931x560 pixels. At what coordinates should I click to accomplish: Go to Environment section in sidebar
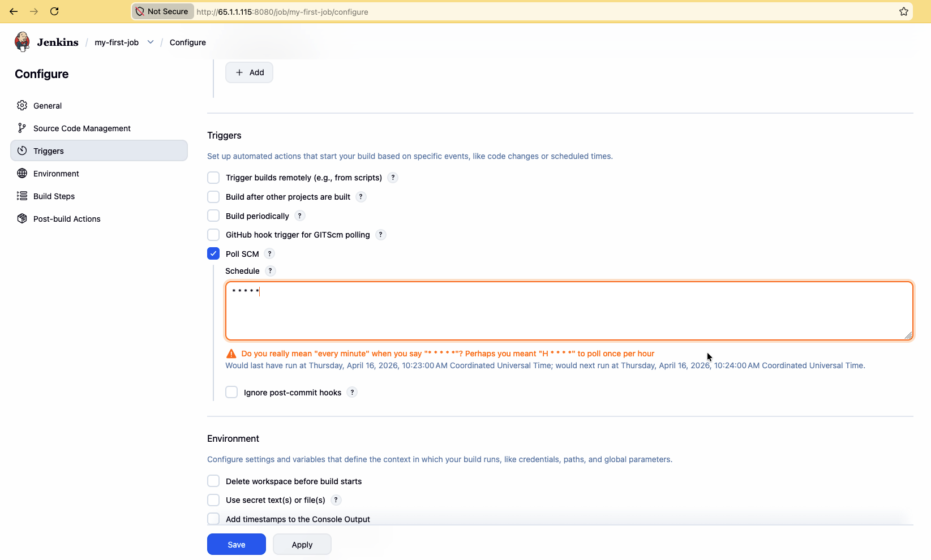click(99, 174)
